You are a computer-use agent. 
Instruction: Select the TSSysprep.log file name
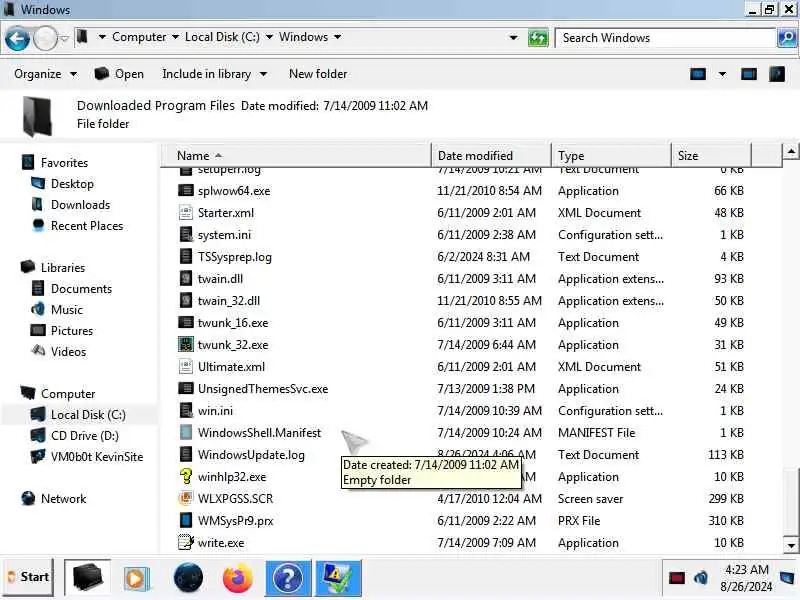pyautogui.click(x=235, y=257)
